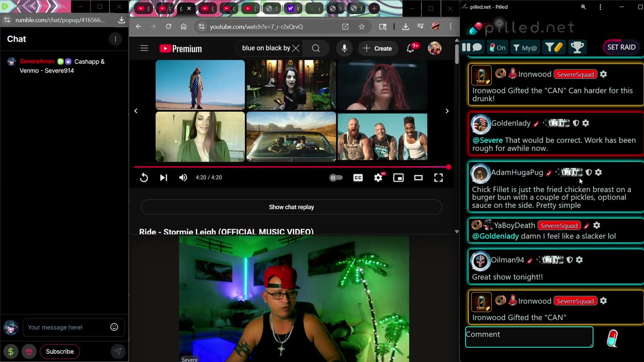The image size is (644, 362).
Task: Go back in the YouTube browser window
Action: 138,27
